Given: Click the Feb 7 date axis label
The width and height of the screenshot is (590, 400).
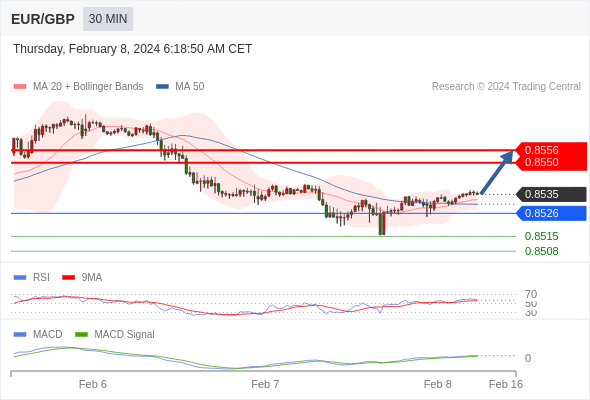Looking at the screenshot, I should point(265,384).
